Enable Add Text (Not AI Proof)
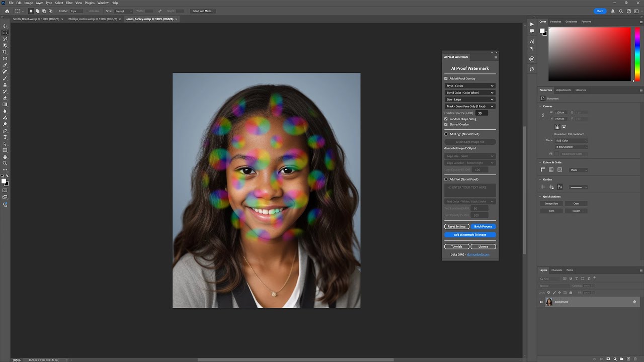This screenshot has width=644, height=362. point(446,179)
